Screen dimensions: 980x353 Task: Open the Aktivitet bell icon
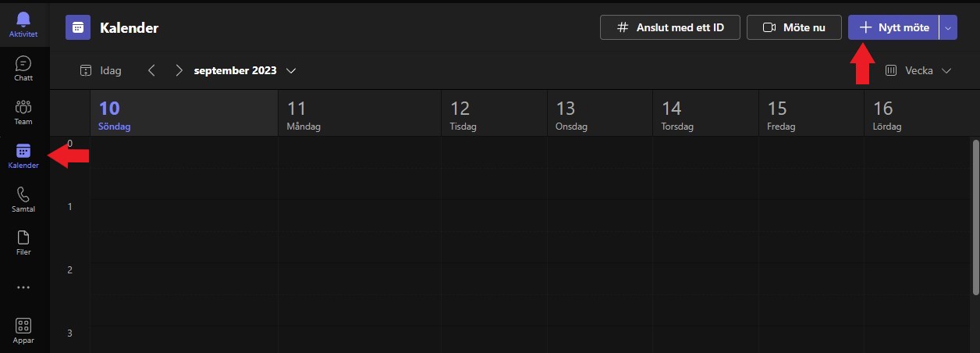23,23
